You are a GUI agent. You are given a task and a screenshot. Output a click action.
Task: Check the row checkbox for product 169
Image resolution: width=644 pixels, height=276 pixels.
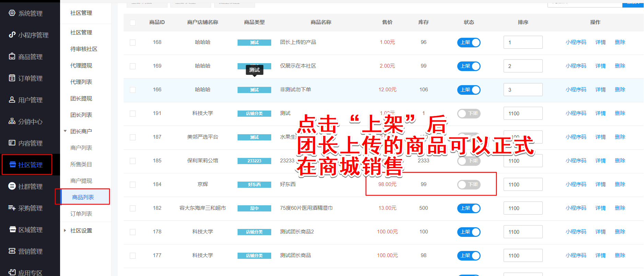coord(133,66)
